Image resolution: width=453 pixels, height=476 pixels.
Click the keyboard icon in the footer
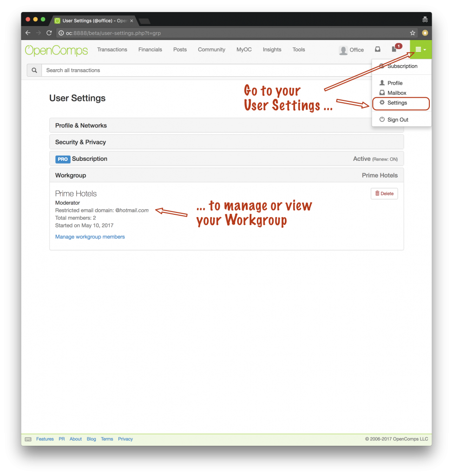pos(28,439)
